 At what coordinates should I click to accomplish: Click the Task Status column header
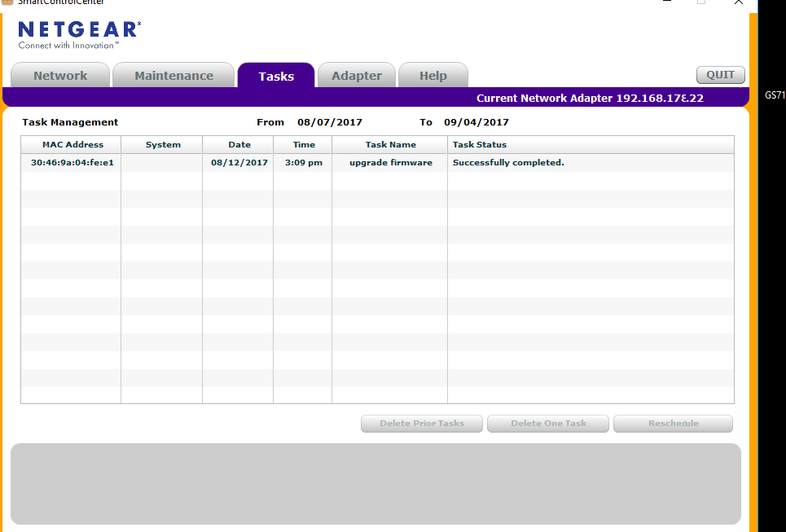(x=591, y=144)
